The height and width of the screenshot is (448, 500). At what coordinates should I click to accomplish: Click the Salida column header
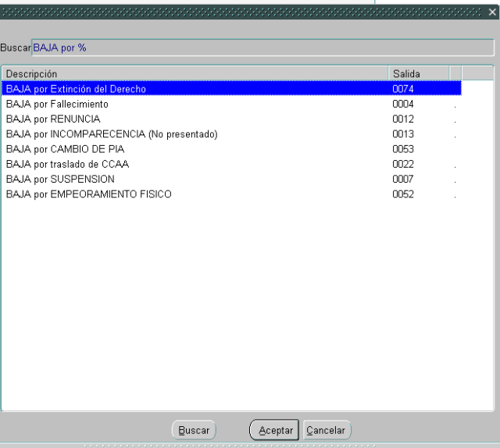coord(419,73)
